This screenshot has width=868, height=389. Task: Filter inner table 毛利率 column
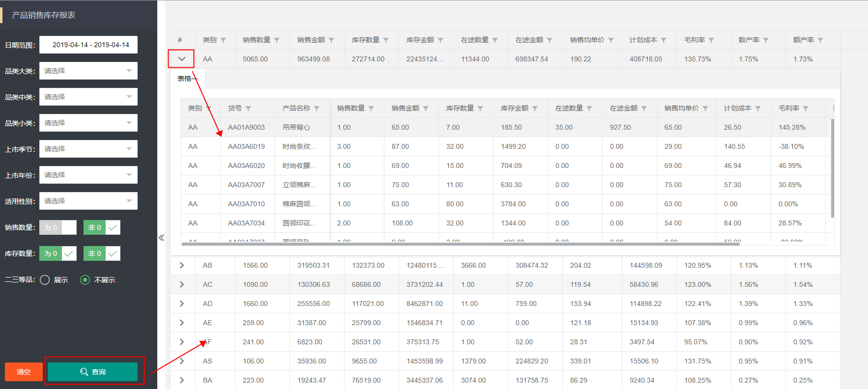pyautogui.click(x=806, y=109)
